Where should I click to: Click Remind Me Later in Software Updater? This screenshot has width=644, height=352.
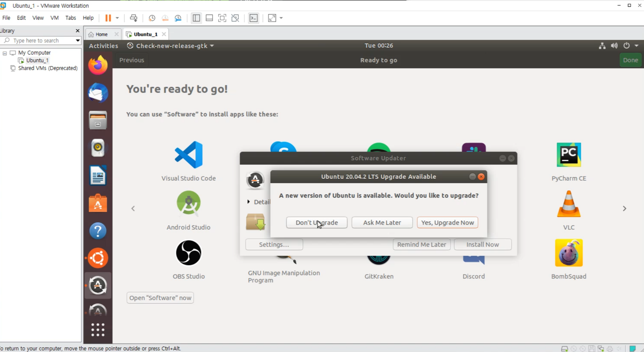click(x=422, y=245)
